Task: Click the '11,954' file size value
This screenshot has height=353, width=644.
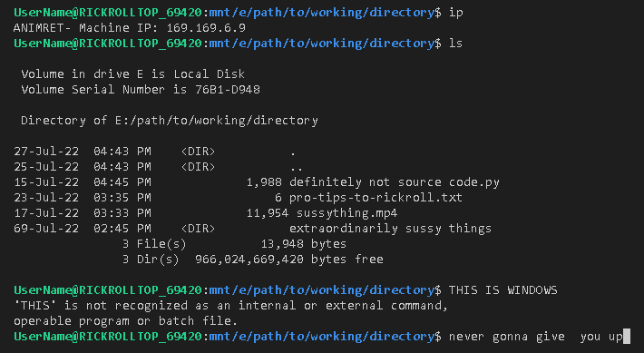Action: pos(268,213)
